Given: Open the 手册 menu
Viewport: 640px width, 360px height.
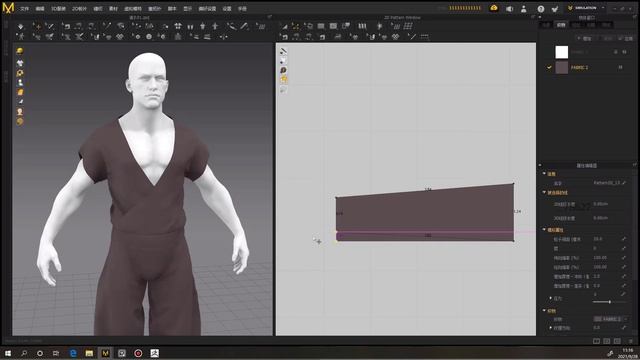Looking at the screenshot, I should tap(242, 9).
